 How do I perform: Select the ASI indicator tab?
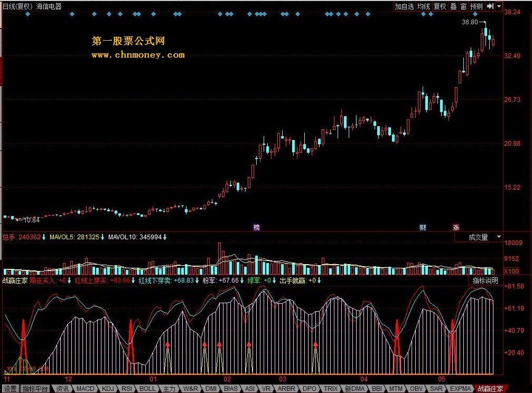tap(250, 389)
